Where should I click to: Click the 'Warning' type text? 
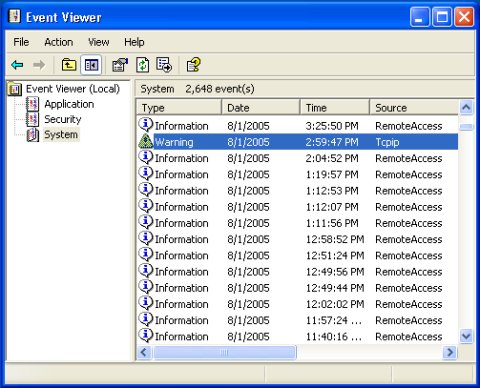point(174,142)
